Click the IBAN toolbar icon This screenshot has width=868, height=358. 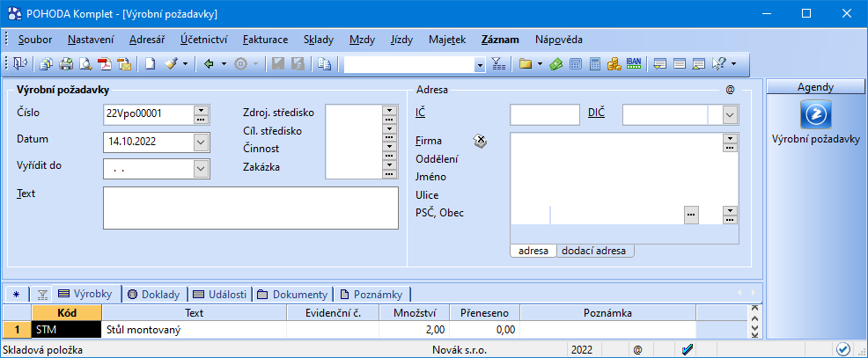click(633, 64)
